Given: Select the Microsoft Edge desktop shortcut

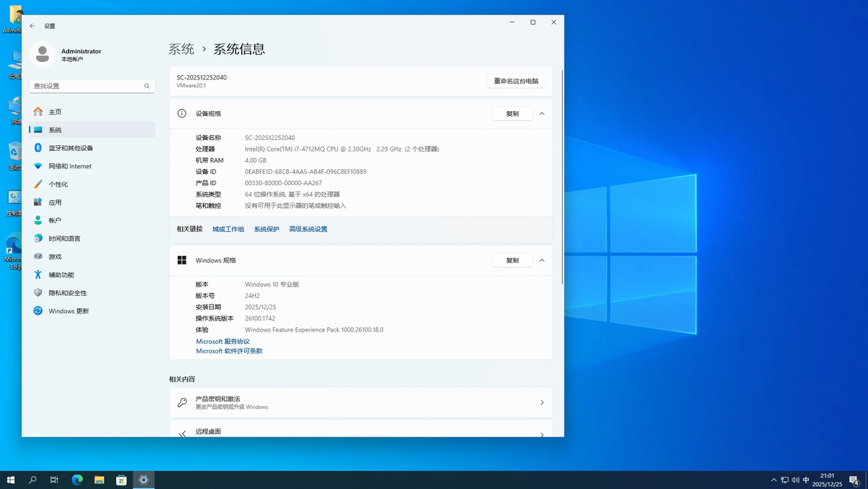Looking at the screenshot, I should (x=13, y=252).
